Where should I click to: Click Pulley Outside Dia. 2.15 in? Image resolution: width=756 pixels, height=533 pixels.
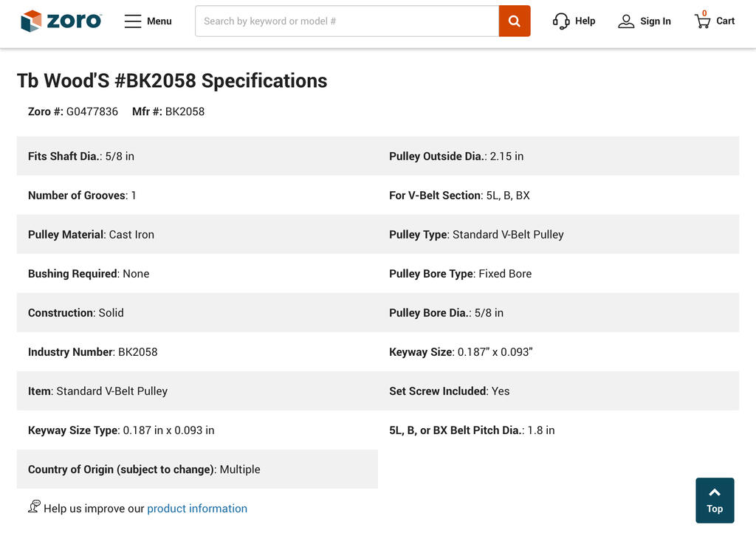pos(558,157)
